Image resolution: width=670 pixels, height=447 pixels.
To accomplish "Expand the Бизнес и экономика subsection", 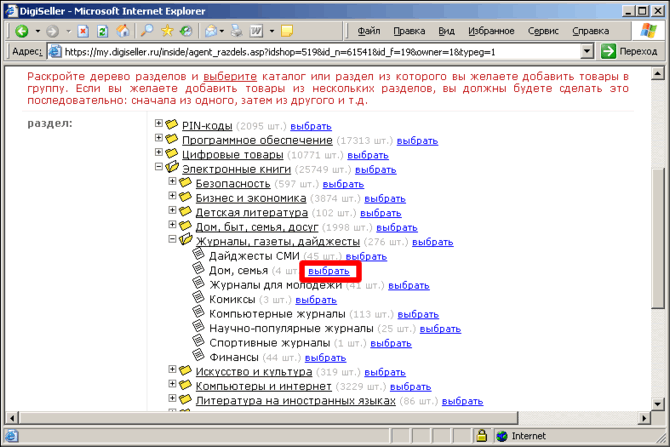I will point(172,196).
